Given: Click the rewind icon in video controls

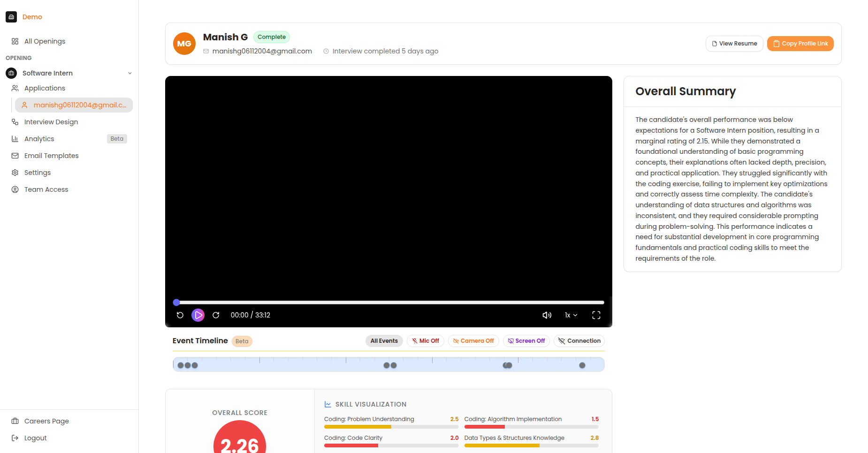Looking at the screenshot, I should [x=180, y=315].
